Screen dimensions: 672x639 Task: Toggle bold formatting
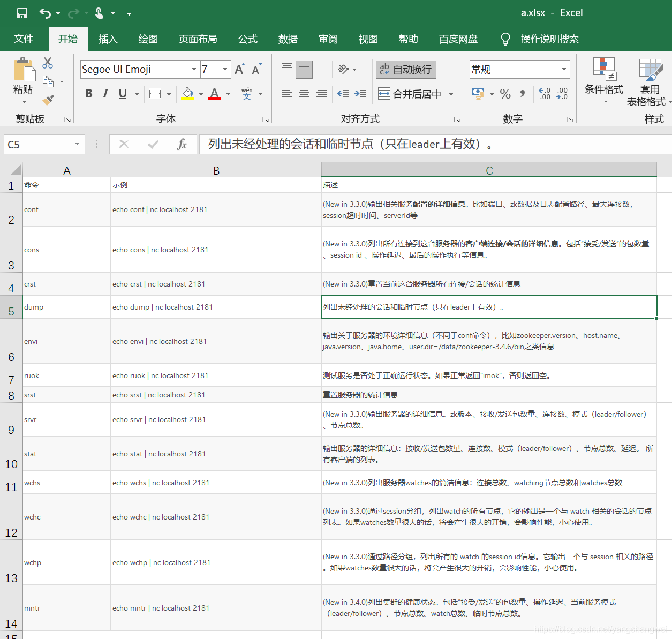click(89, 94)
